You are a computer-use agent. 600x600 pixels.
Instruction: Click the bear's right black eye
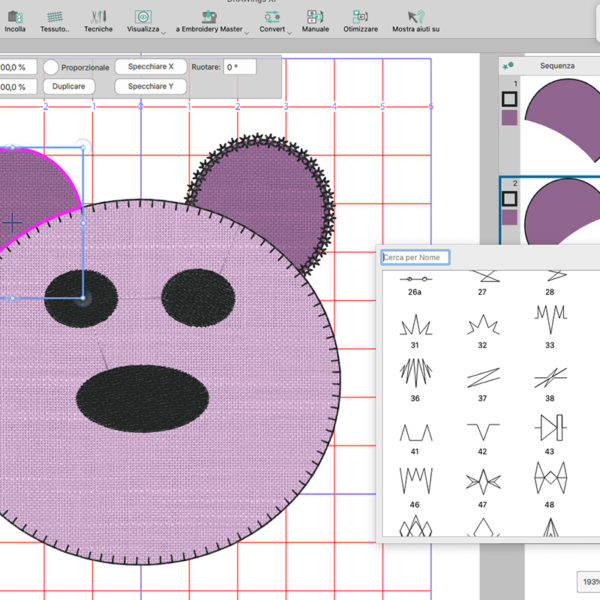coord(198,298)
